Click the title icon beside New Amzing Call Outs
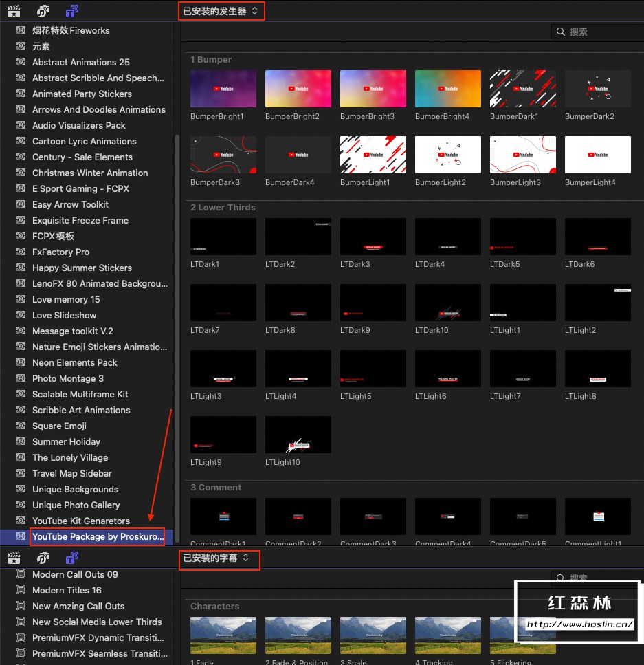The image size is (644, 665). [x=21, y=606]
